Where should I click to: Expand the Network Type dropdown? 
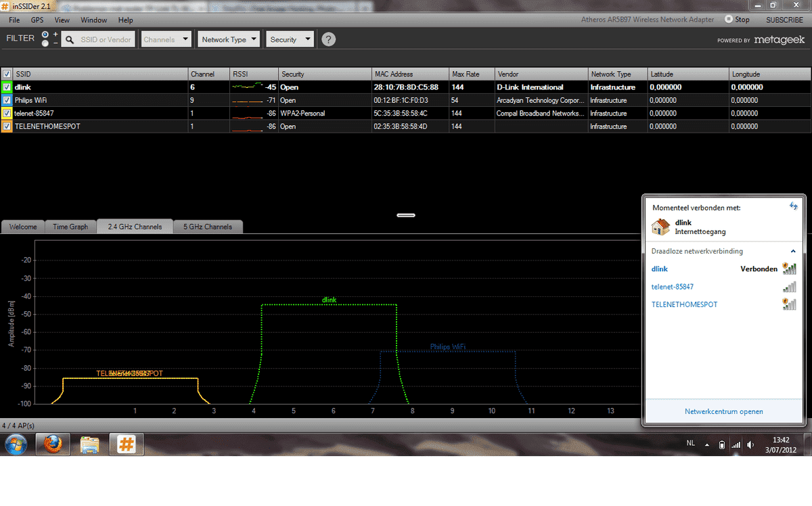coord(229,39)
